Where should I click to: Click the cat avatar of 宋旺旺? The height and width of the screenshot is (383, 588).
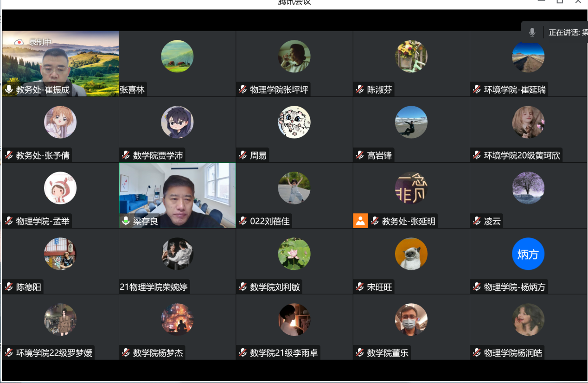pos(411,254)
